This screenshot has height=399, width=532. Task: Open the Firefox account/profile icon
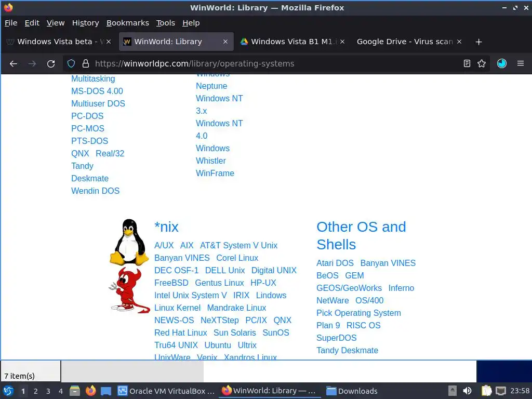[x=501, y=63]
